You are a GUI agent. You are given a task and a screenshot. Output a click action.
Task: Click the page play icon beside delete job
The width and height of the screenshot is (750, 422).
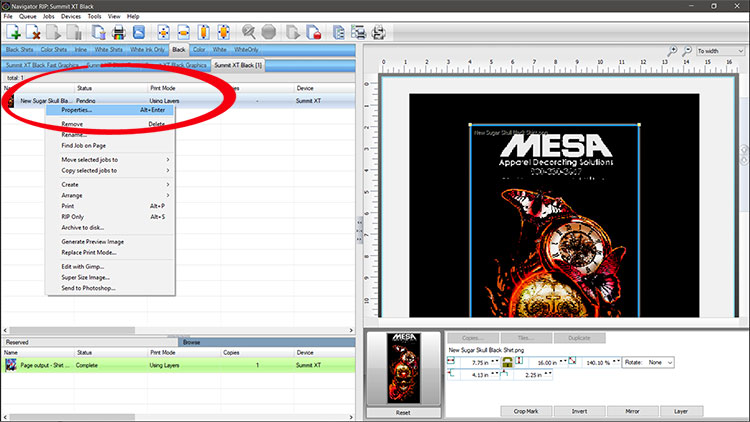(54, 33)
